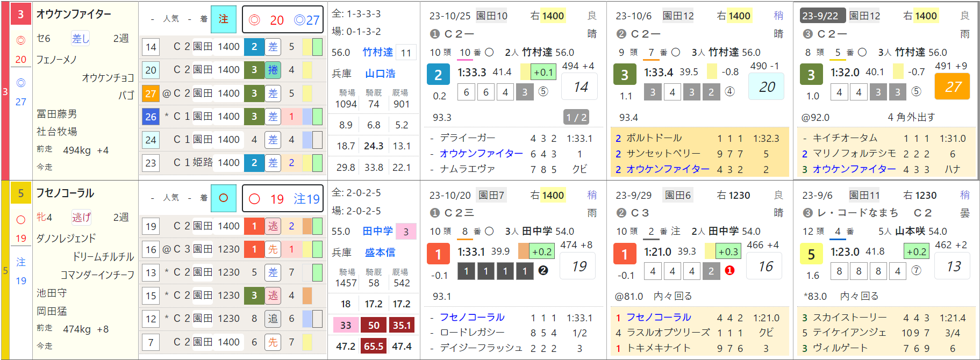Open trainer 盛本信 link
The height and width of the screenshot is (360, 980).
pyautogui.click(x=380, y=253)
